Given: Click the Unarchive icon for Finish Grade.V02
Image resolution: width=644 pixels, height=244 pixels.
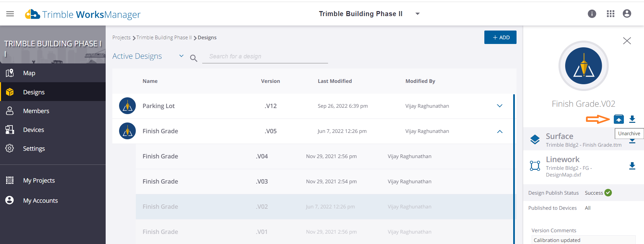Looking at the screenshot, I should 619,119.
